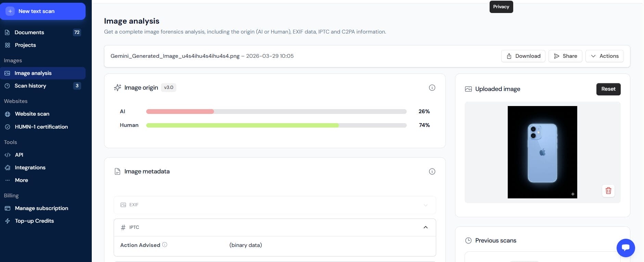Image resolution: width=644 pixels, height=262 pixels.
Task: Click the 26% AI score value
Action: [424, 112]
